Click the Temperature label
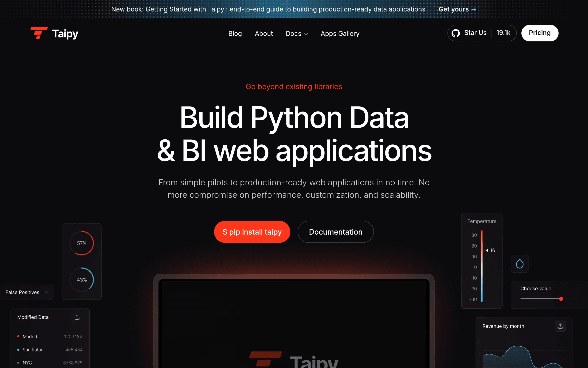Viewport: 588px width, 368px height. pyautogui.click(x=482, y=221)
